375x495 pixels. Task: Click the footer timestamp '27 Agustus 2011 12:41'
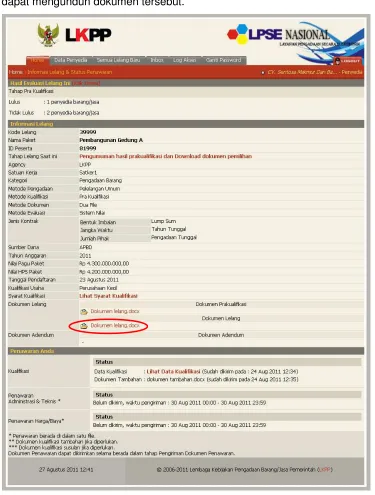tap(66, 470)
